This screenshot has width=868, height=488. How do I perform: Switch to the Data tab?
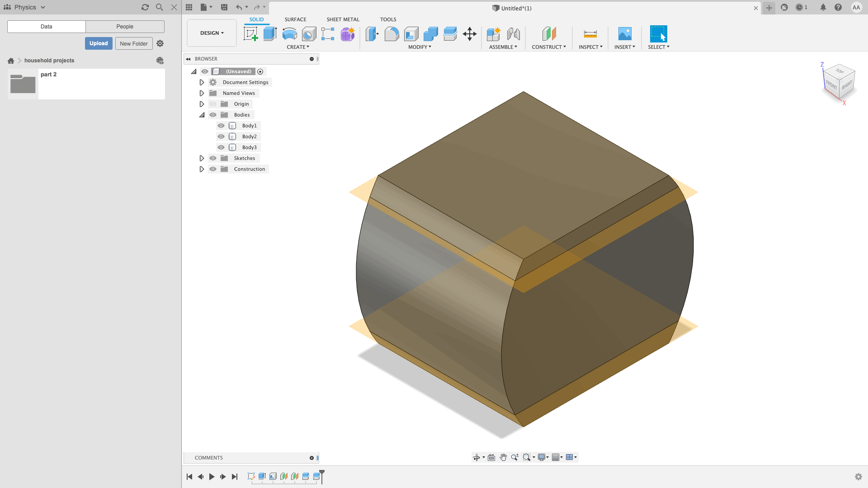point(46,27)
